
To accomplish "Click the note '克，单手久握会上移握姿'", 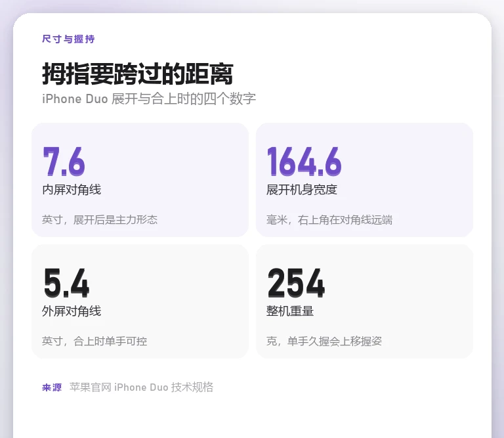I will [x=324, y=341].
